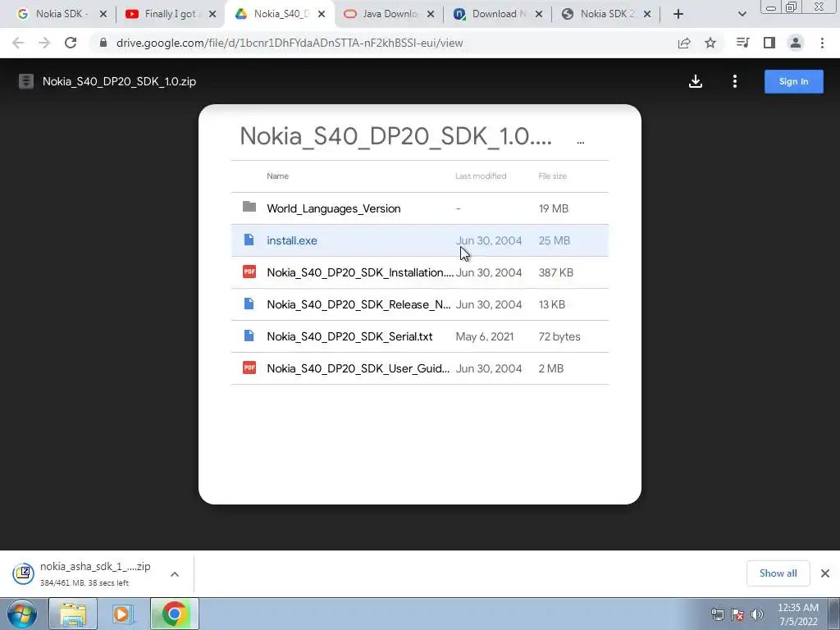Viewport: 840px width, 630px height.
Task: Select Nokia_S40_DP20_SDK_Installation row
Action: (x=419, y=272)
